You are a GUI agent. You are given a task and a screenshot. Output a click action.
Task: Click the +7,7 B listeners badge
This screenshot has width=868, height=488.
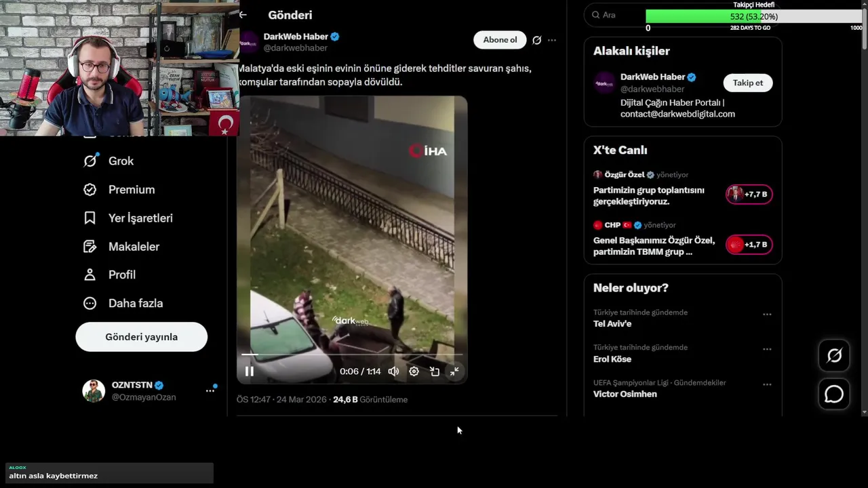pyautogui.click(x=749, y=195)
